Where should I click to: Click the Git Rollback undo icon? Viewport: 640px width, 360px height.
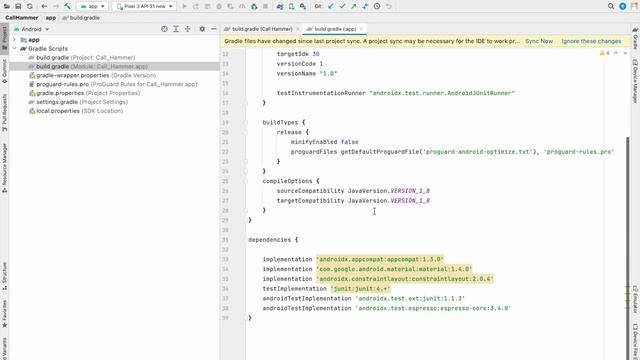(389, 6)
